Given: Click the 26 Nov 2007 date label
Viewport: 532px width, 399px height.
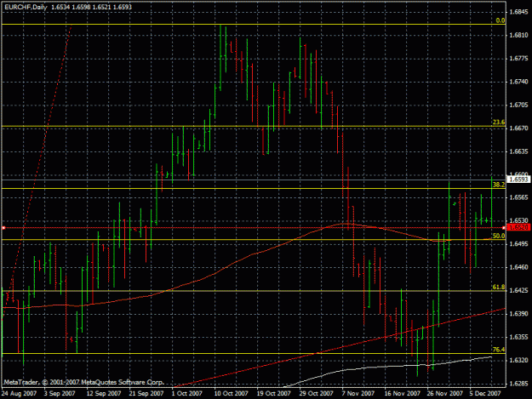Looking at the screenshot, I should [445, 393].
